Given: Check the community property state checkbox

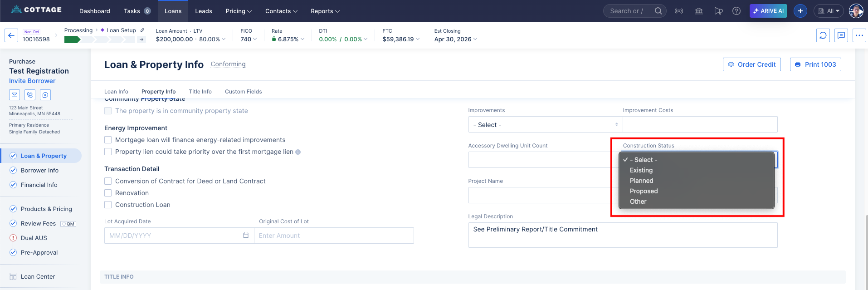Looking at the screenshot, I should click(x=108, y=111).
